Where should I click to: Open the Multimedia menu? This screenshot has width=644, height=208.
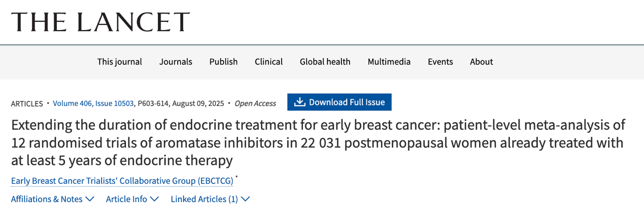coord(389,62)
